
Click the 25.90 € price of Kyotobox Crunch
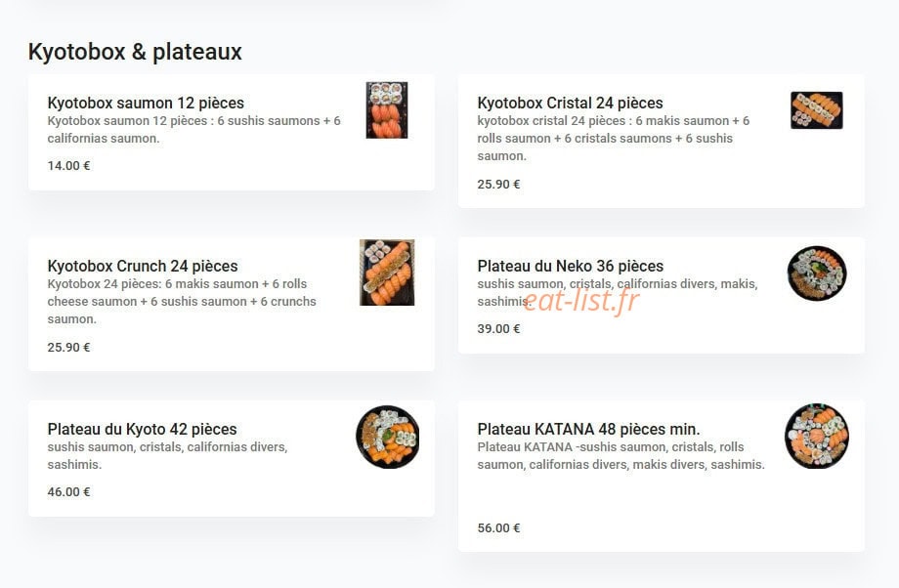68,348
